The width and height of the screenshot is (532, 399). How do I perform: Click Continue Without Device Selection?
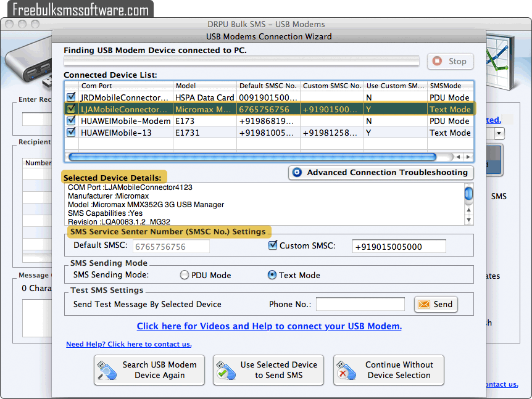tap(388, 370)
